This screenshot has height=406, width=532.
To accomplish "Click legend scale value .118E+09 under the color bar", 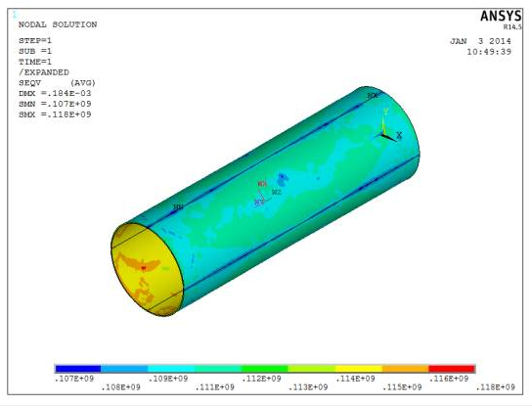I will [496, 387].
